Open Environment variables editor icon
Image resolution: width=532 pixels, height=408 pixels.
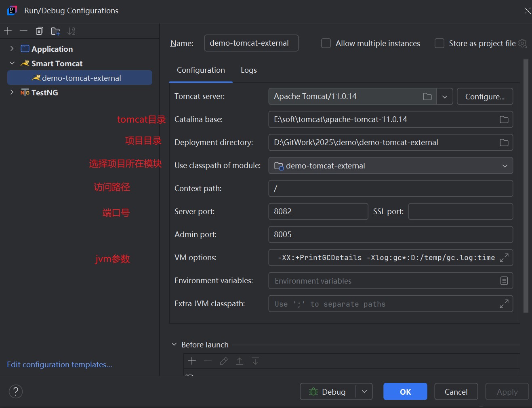(504, 281)
